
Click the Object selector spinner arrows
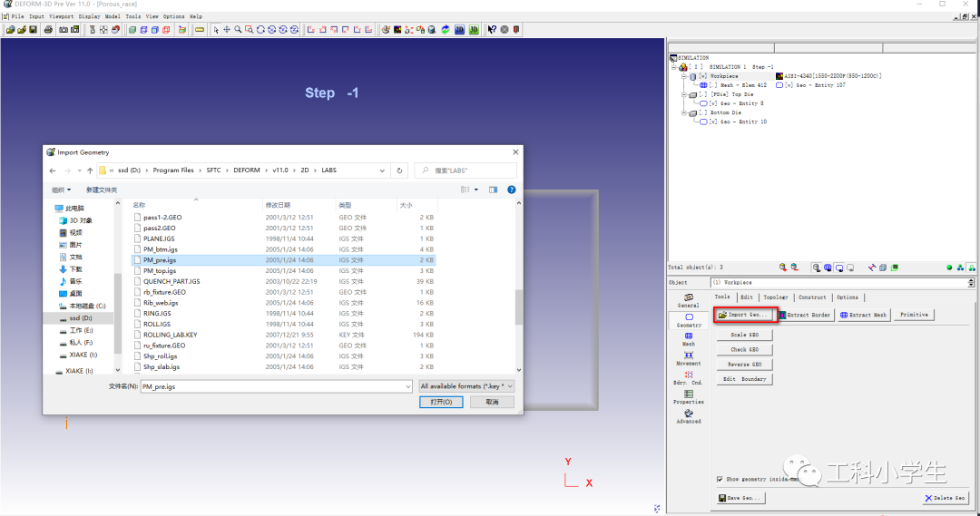[971, 282]
